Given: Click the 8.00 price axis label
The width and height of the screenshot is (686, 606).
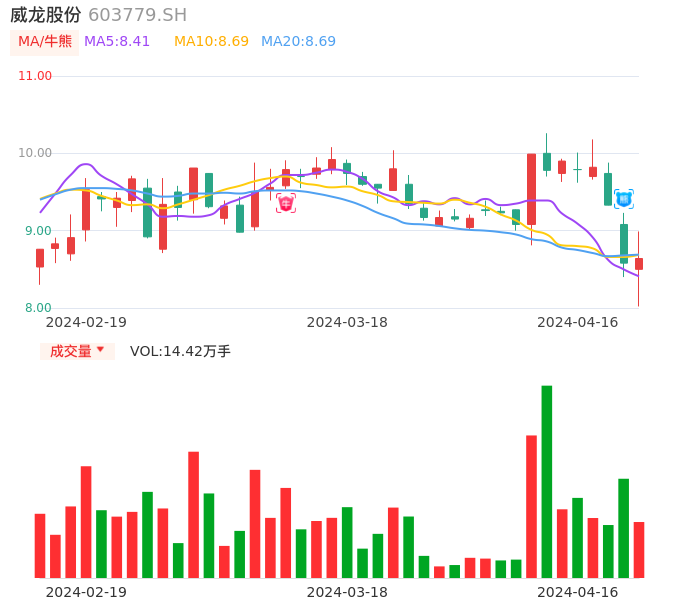Looking at the screenshot, I should (38, 308).
